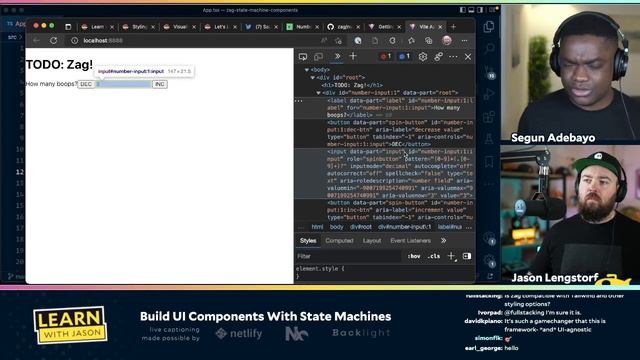Open the read aloud icon
Screen dimensions: 640x360
tap(324, 40)
